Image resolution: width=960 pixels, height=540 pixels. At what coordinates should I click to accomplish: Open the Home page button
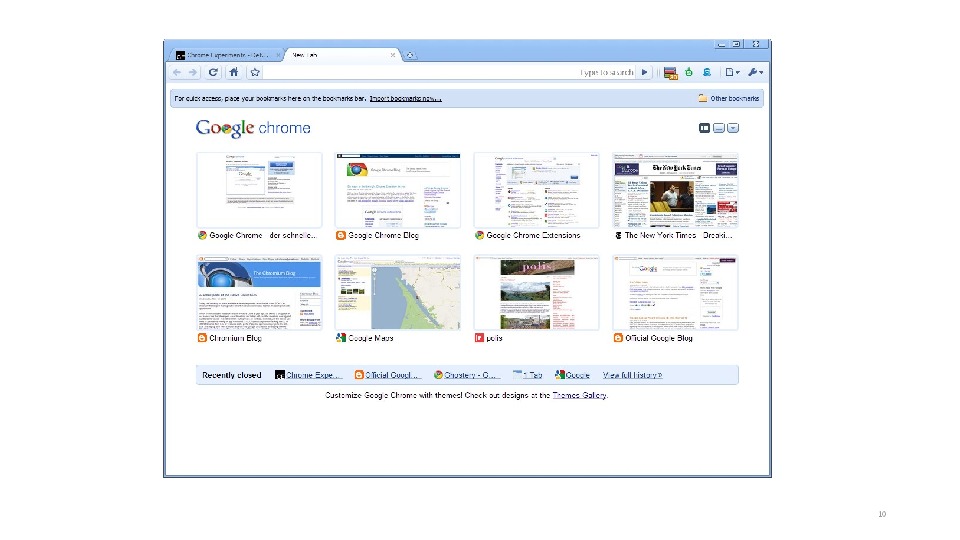(234, 72)
